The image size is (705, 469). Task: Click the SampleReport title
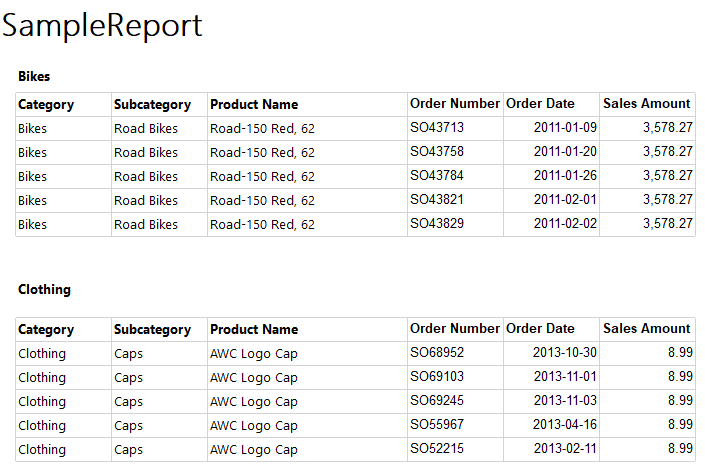(x=102, y=26)
